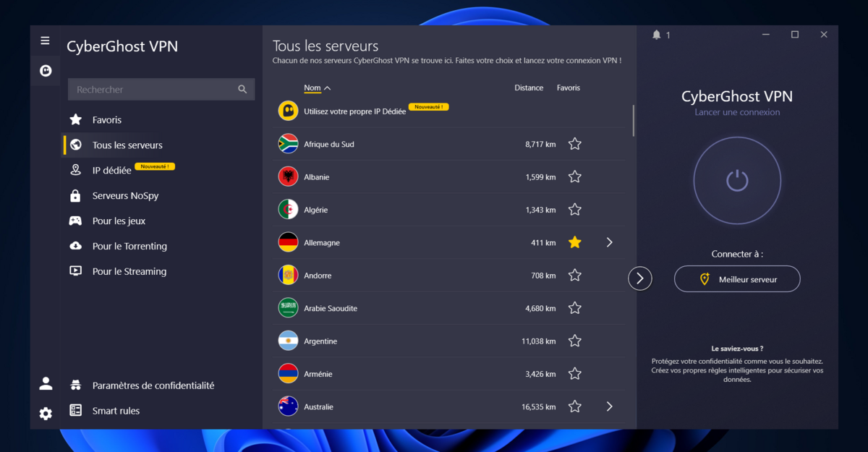Favorite Argentine with its star
Image resolution: width=868 pixels, height=452 pixels.
point(575,341)
